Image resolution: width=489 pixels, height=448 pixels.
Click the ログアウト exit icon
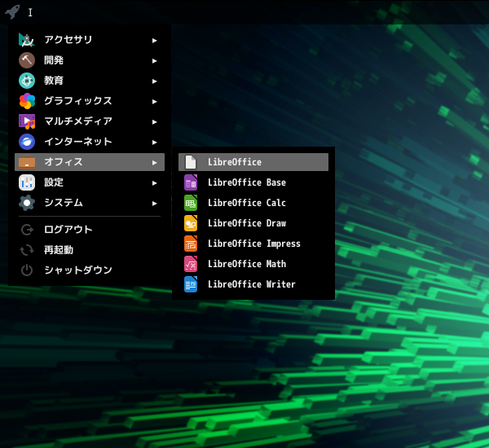(27, 230)
